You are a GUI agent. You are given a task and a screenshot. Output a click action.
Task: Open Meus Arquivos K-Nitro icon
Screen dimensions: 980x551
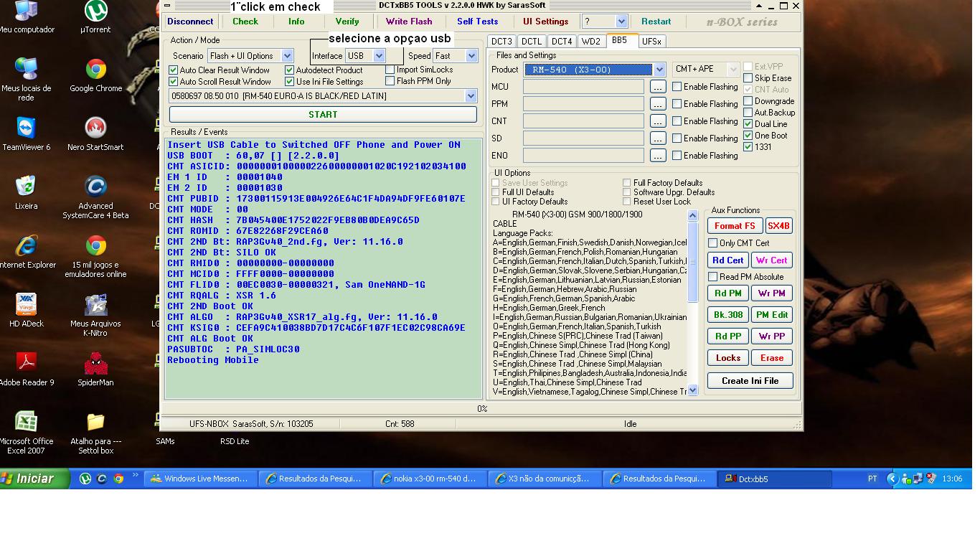(x=95, y=314)
